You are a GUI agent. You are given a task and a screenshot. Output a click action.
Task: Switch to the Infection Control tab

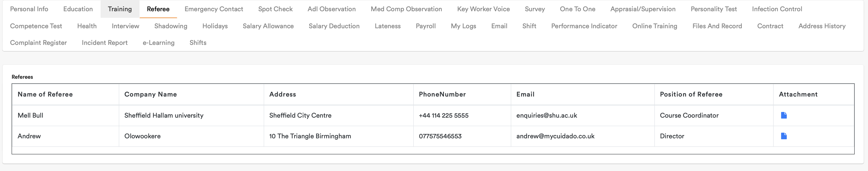click(x=777, y=9)
